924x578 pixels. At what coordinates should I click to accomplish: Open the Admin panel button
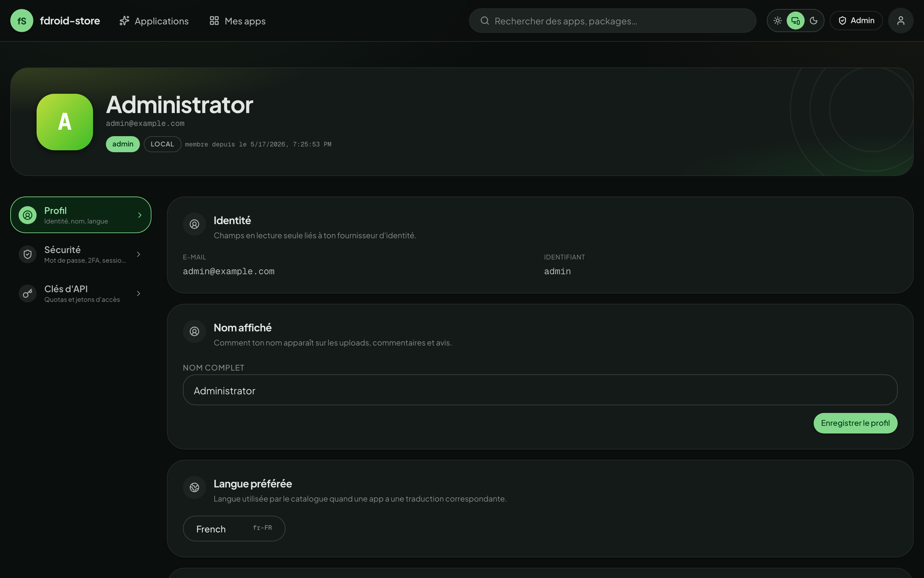pyautogui.click(x=856, y=21)
